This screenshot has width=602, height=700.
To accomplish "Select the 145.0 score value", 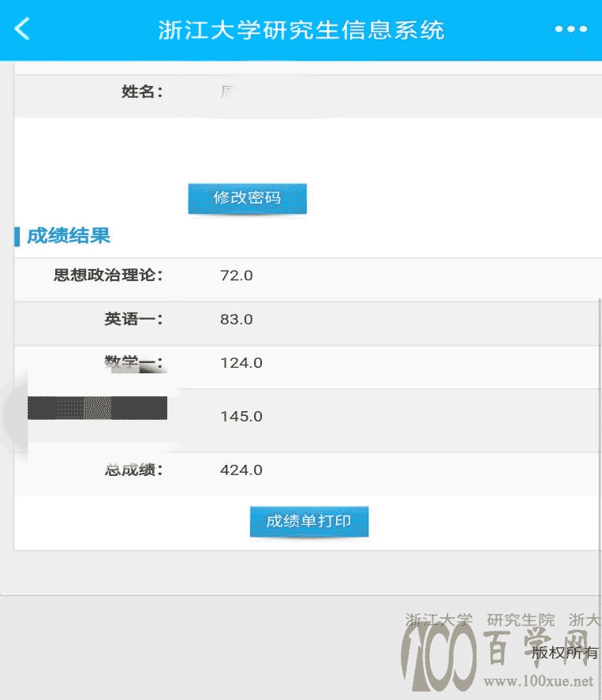I will pos(241,416).
